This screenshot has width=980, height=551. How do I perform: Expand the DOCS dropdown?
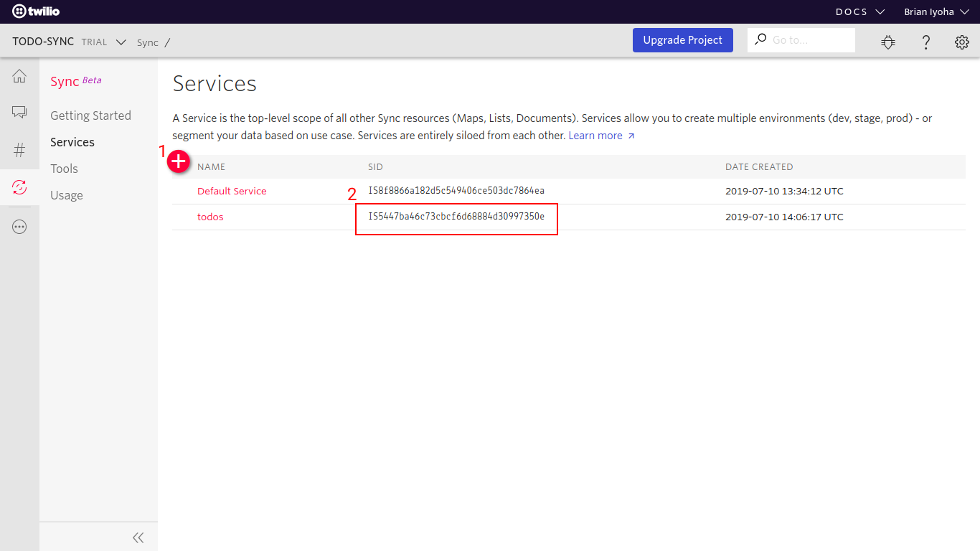(860, 11)
